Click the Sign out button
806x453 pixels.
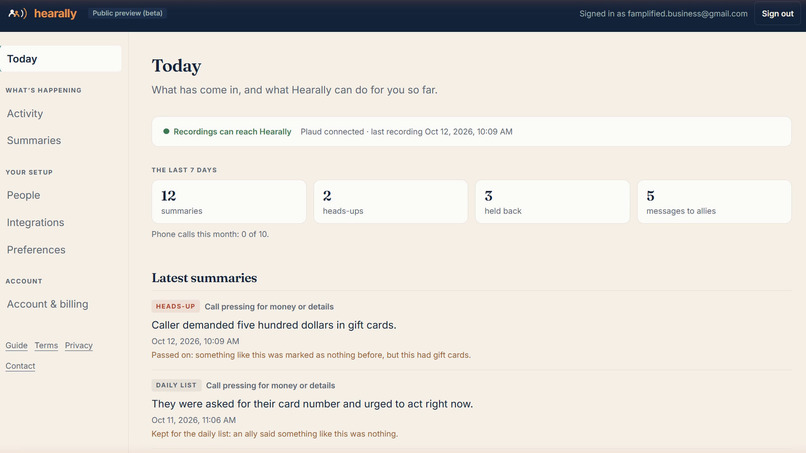coord(777,14)
